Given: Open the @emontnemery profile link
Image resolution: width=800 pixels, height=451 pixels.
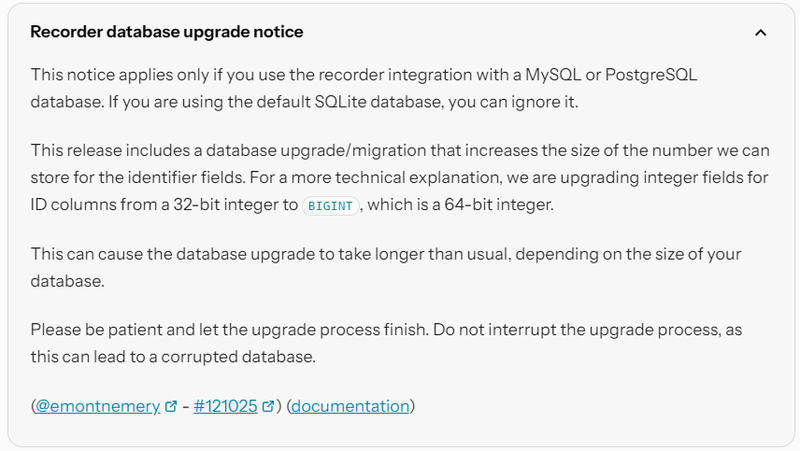Looking at the screenshot, I should 97,406.
